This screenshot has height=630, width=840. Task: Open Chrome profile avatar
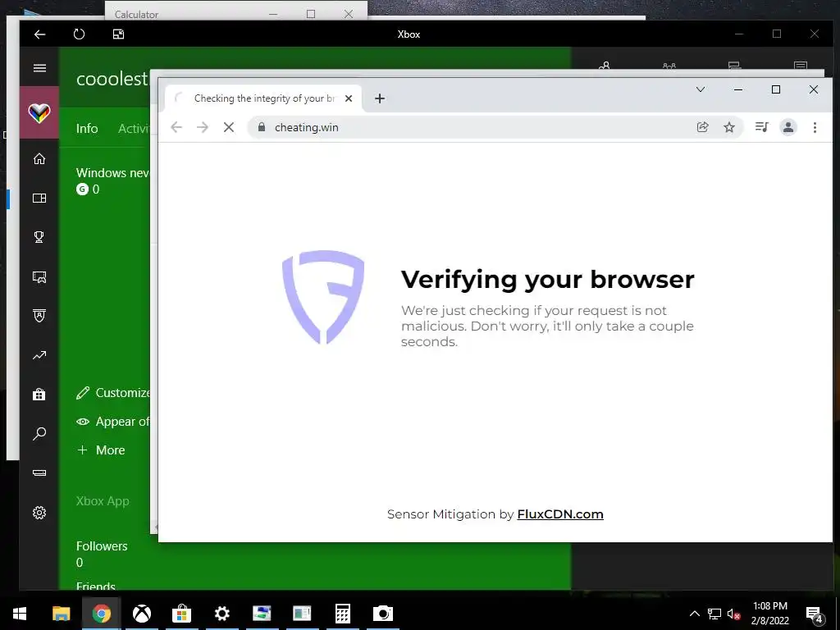pos(788,127)
